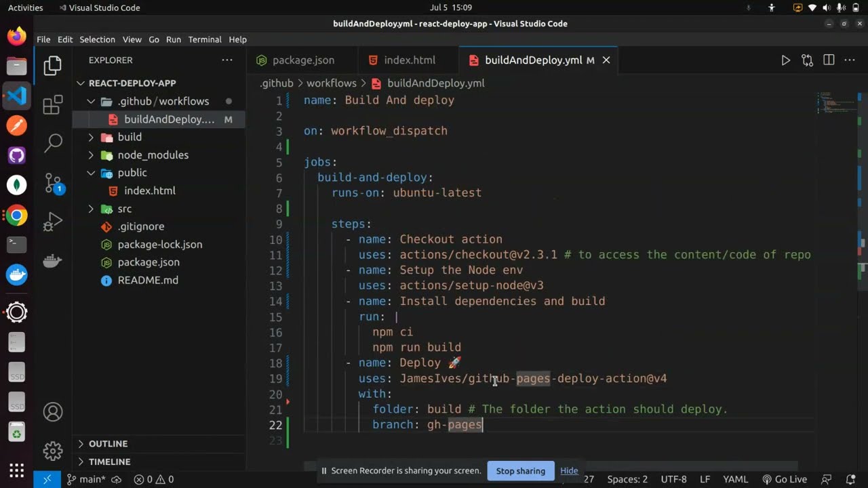Screen dimensions: 868x488
Task: Open the Edit menu
Action: tap(65, 39)
